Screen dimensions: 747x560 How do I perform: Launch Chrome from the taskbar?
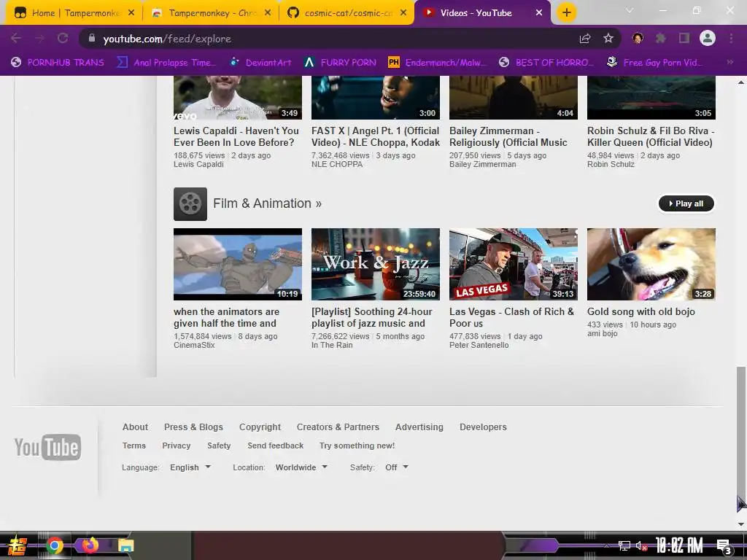pos(55,545)
